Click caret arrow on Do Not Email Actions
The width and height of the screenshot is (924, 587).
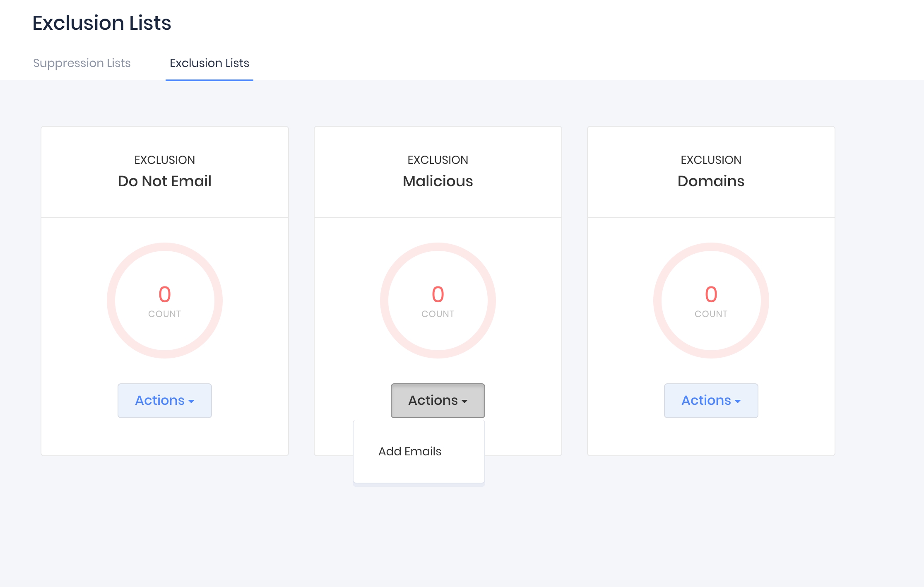point(191,402)
